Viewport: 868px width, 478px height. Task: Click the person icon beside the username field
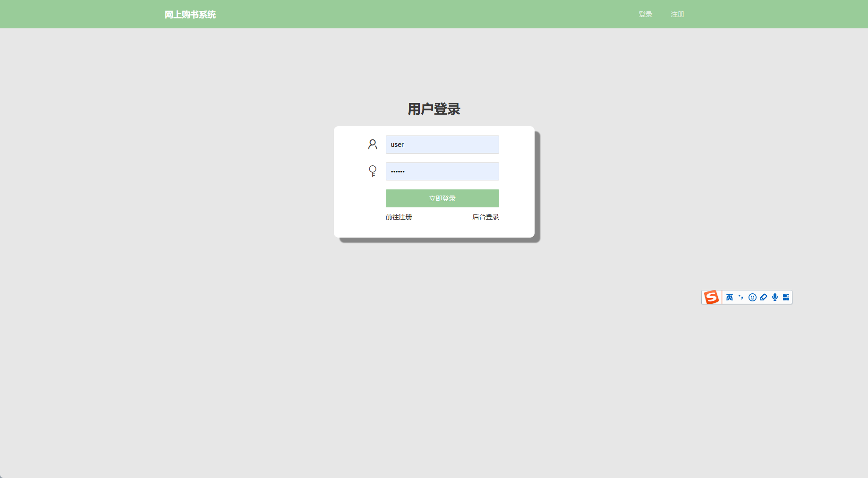tap(373, 145)
